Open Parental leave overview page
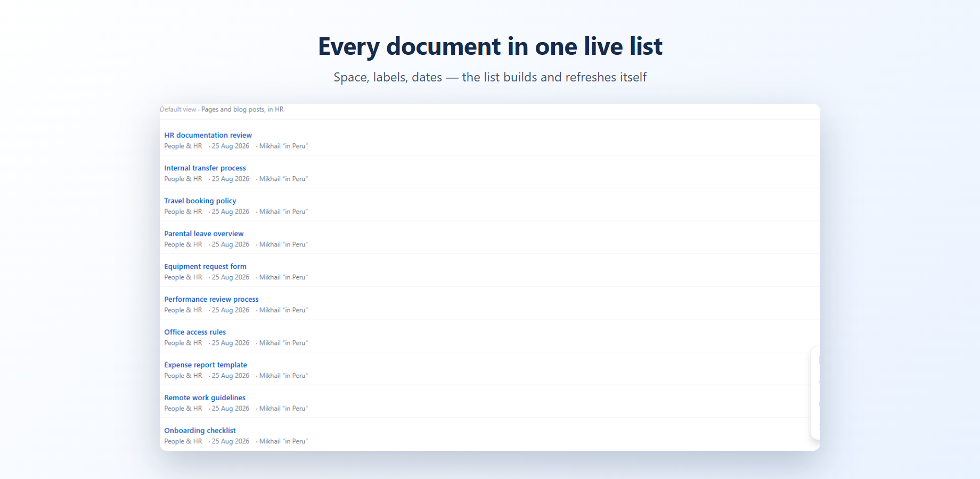980x479 pixels. click(204, 234)
